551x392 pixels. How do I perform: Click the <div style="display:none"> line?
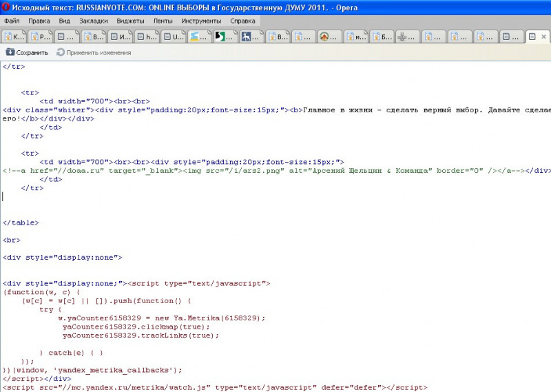pyautogui.click(x=62, y=258)
